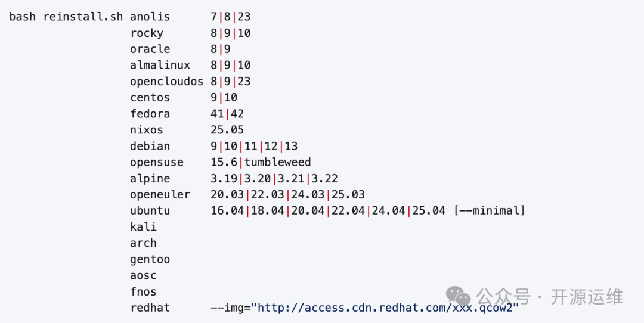This screenshot has width=644, height=323.
Task: Click the "kali" distribution name
Action: [143, 227]
